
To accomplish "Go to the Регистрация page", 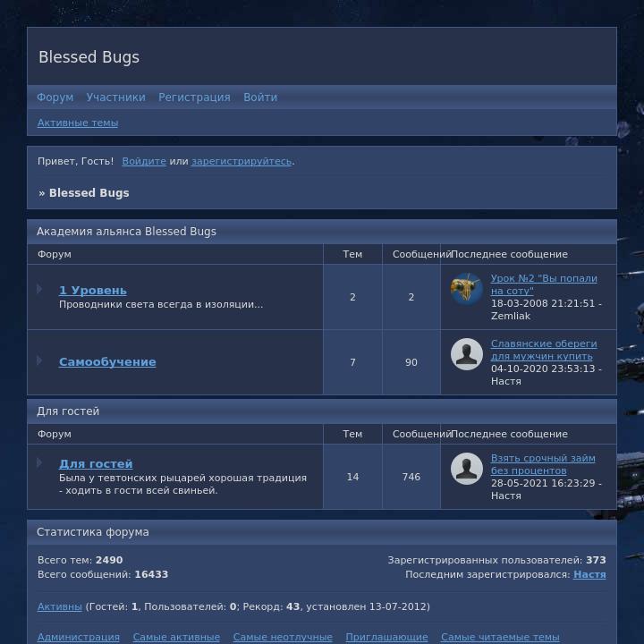I will pyautogui.click(x=194, y=97).
